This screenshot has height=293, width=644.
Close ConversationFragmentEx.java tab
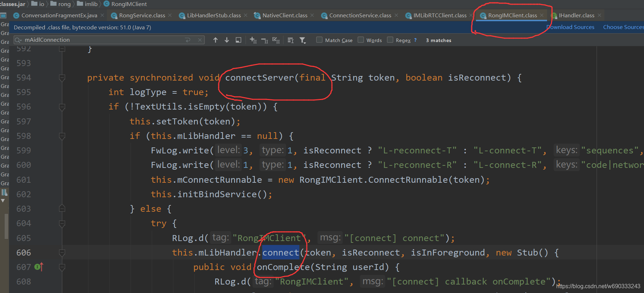[102, 15]
